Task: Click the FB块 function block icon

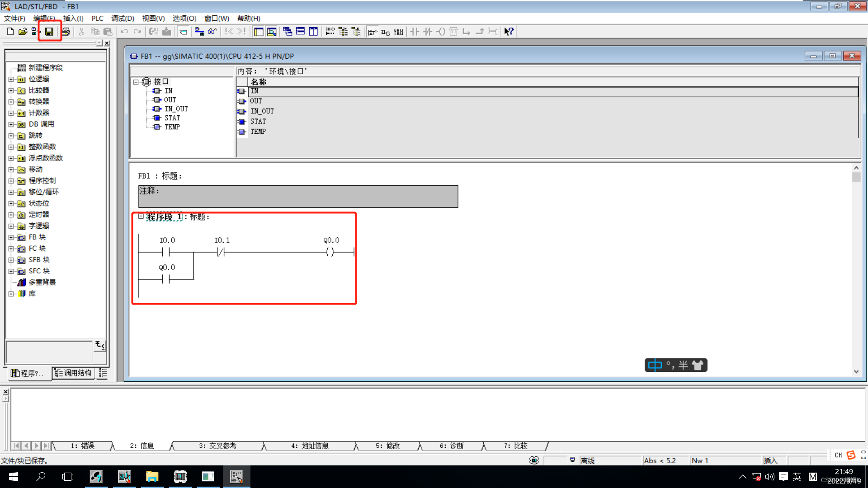Action: pos(21,237)
